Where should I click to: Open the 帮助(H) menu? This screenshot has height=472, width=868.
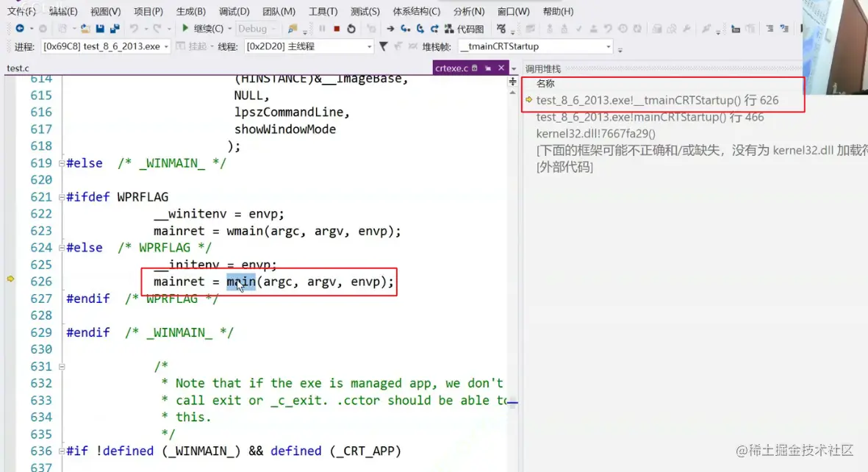(x=558, y=11)
